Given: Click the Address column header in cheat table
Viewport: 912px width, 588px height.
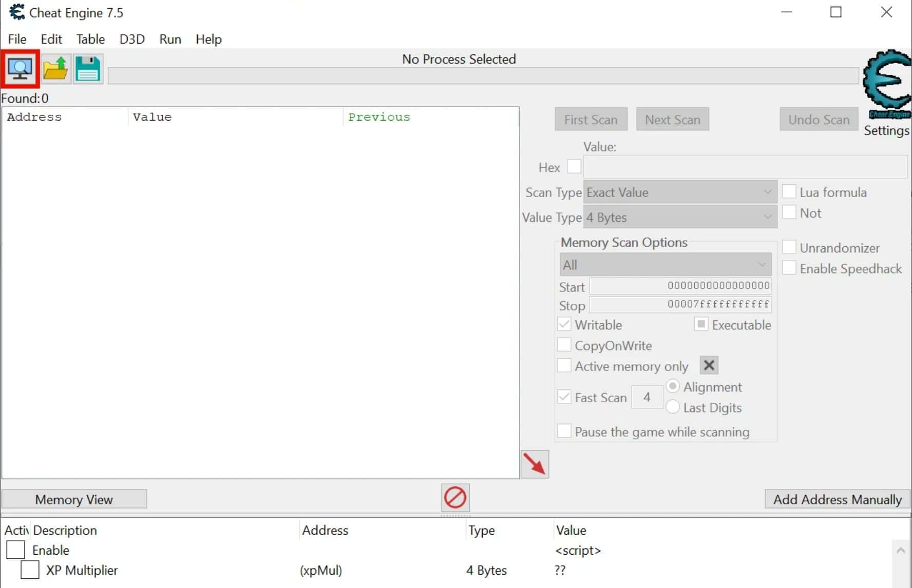Looking at the screenshot, I should [382, 530].
